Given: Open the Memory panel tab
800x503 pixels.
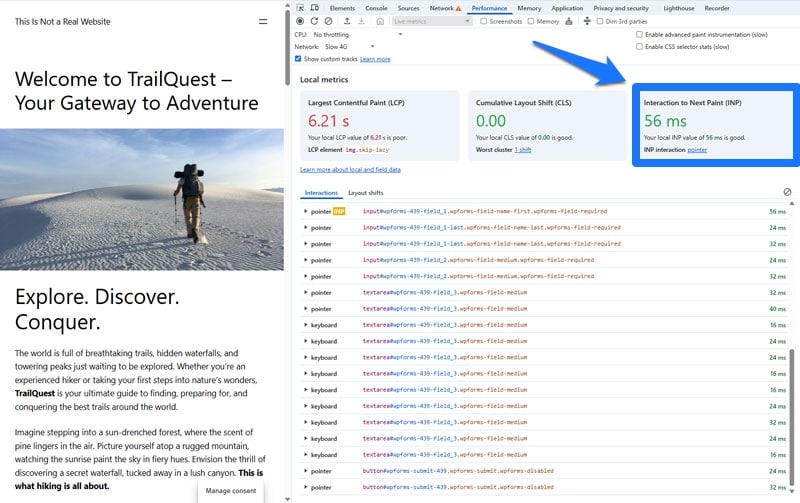Looking at the screenshot, I should pyautogui.click(x=529, y=8).
